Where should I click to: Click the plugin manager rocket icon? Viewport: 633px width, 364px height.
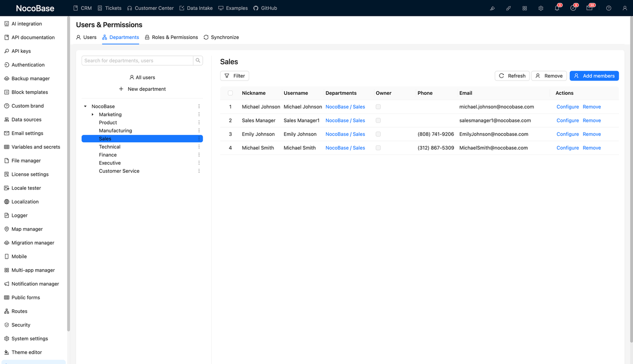tap(508, 8)
